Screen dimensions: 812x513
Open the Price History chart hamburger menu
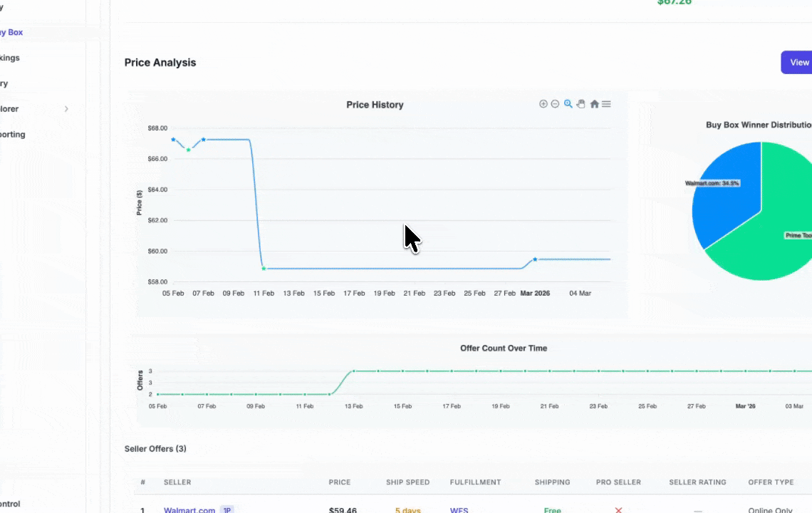[606, 104]
